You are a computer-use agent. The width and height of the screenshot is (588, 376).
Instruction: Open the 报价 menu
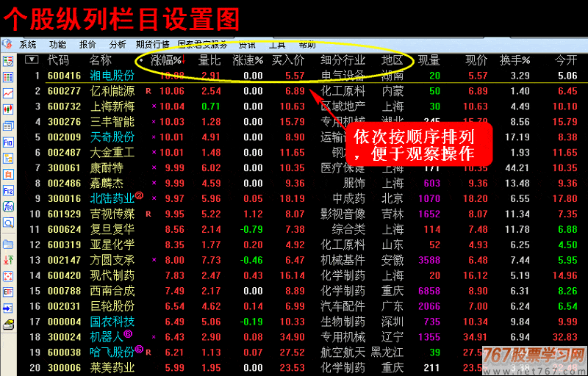click(x=87, y=44)
